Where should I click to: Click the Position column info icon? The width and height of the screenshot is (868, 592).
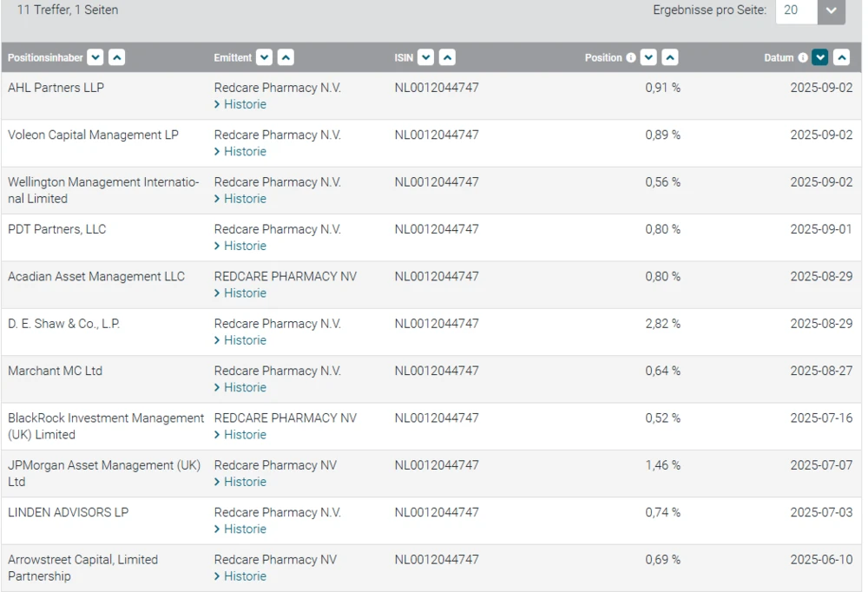point(631,58)
